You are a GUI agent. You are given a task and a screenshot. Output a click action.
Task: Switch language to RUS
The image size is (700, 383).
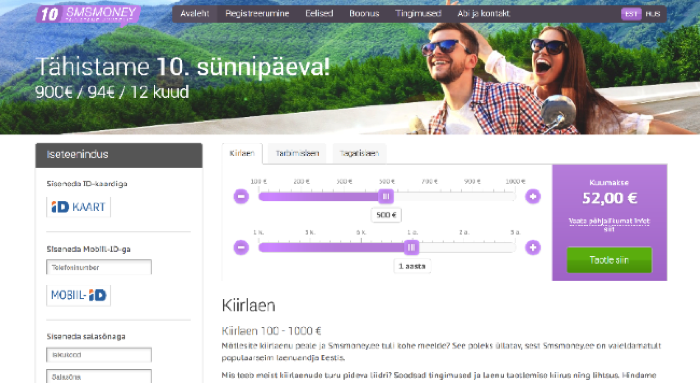(x=653, y=14)
